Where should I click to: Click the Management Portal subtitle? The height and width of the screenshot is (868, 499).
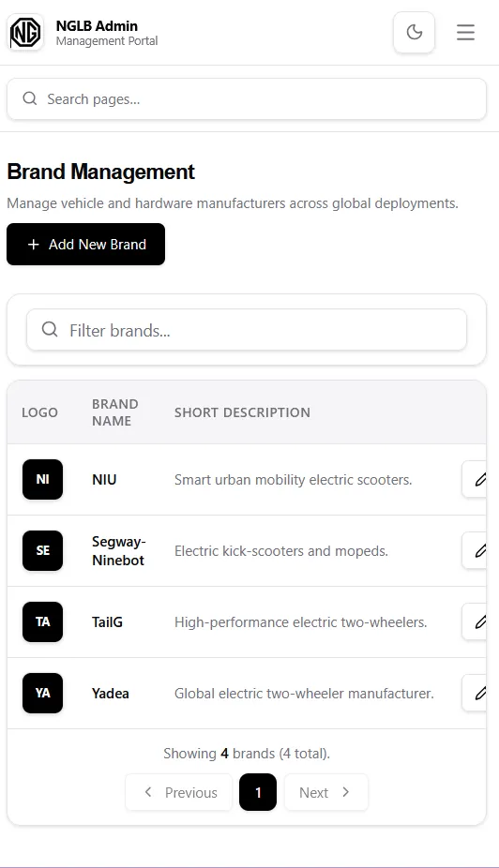tap(107, 41)
